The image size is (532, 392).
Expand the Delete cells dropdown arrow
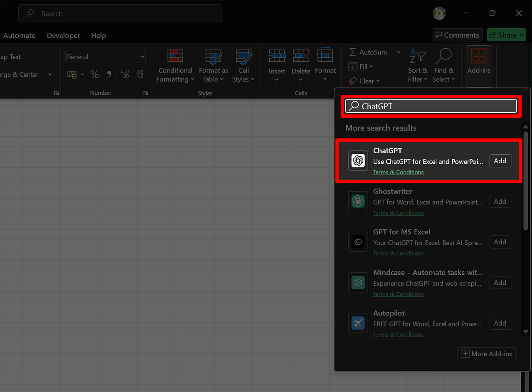pos(301,79)
